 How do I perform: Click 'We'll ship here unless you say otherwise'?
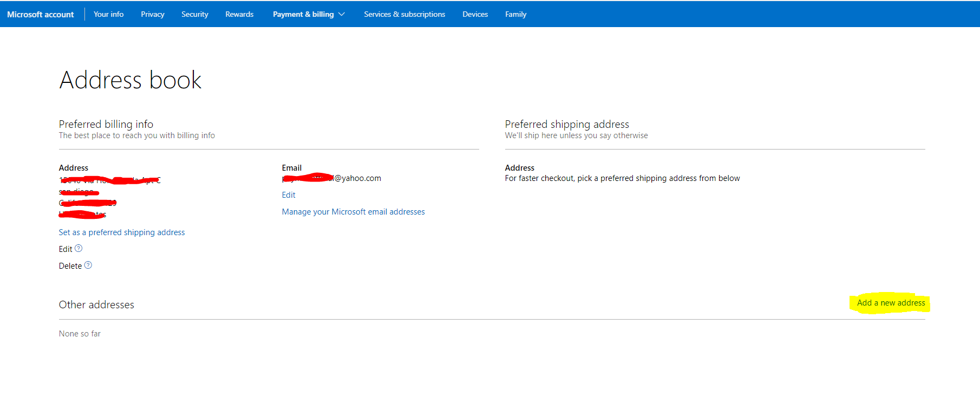577,135
